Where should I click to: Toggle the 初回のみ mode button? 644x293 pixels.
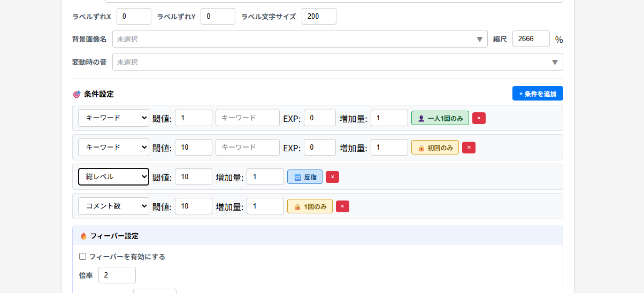tap(435, 147)
